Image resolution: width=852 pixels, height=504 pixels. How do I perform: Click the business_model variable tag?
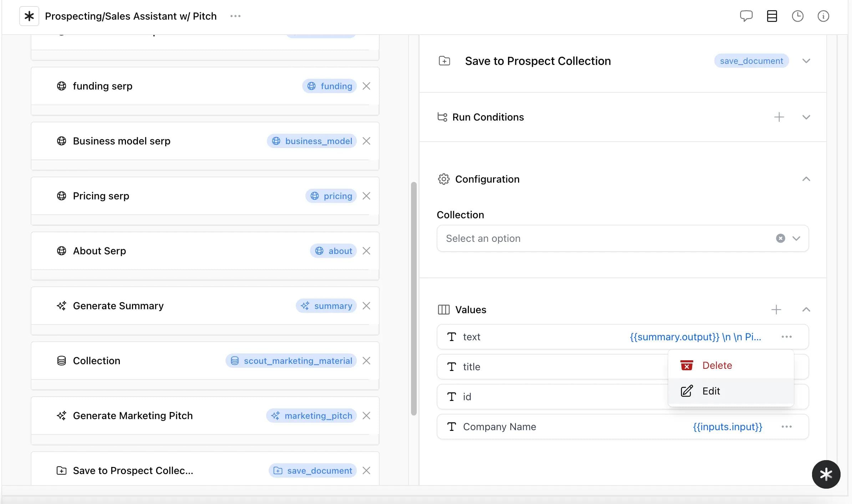312,141
